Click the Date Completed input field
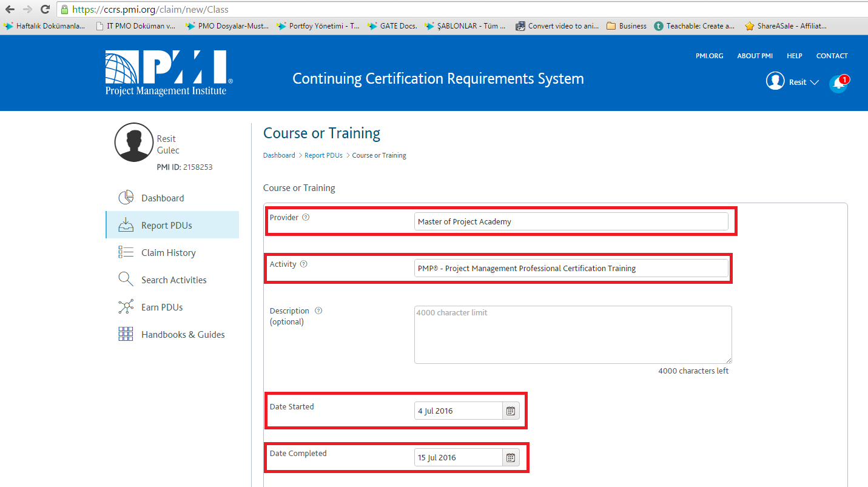The image size is (868, 487). coord(459,457)
